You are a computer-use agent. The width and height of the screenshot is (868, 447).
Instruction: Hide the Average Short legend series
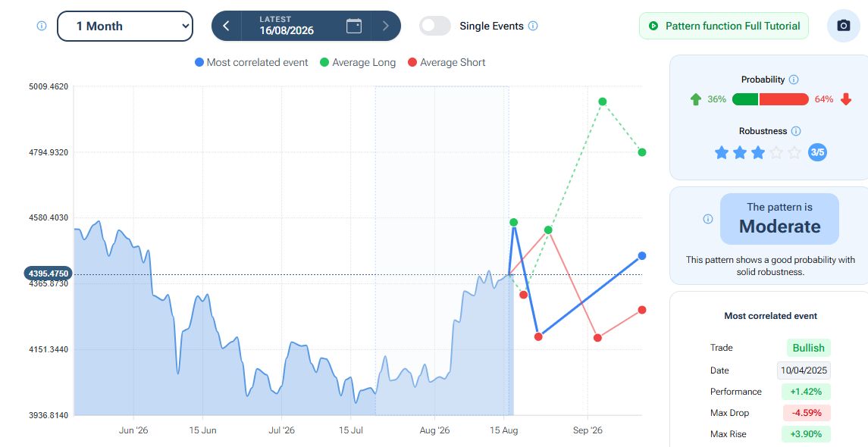[447, 63]
